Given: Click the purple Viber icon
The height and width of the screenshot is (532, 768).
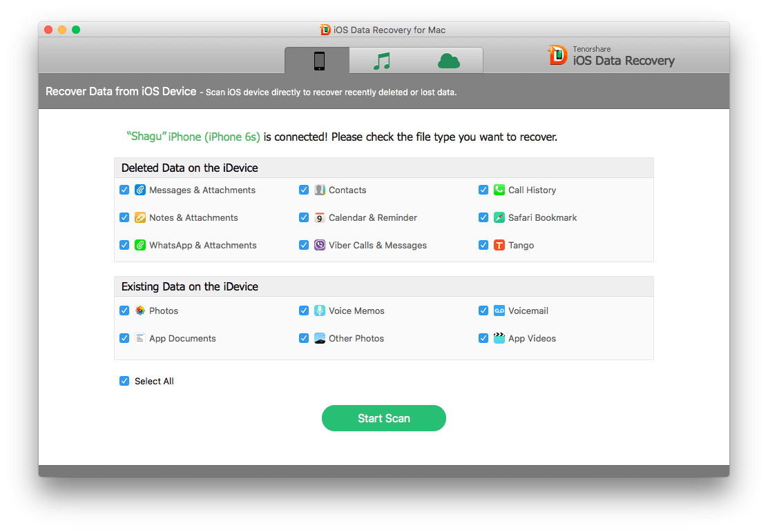Looking at the screenshot, I should (x=320, y=245).
